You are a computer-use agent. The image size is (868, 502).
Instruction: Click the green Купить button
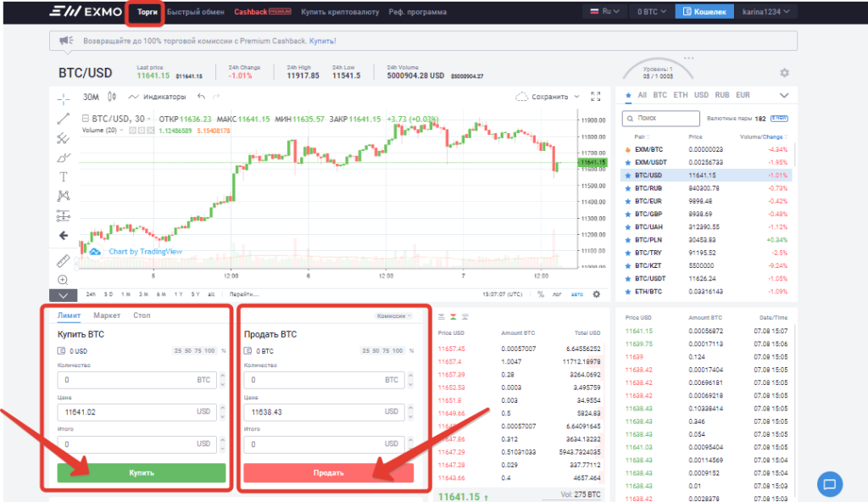(x=142, y=472)
